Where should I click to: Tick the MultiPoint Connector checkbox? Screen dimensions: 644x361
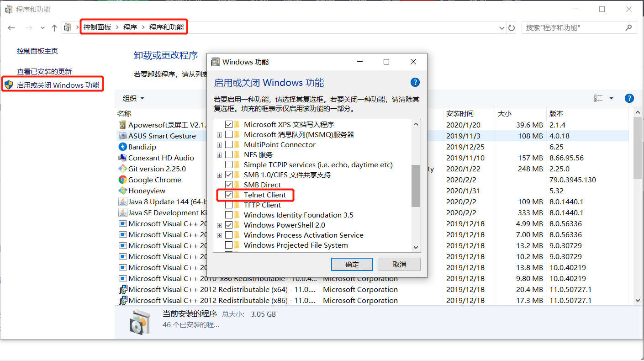tap(229, 144)
